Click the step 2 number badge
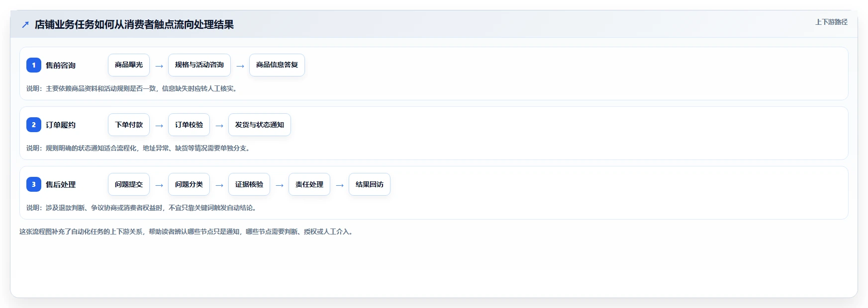The width and height of the screenshot is (868, 308). coord(34,125)
